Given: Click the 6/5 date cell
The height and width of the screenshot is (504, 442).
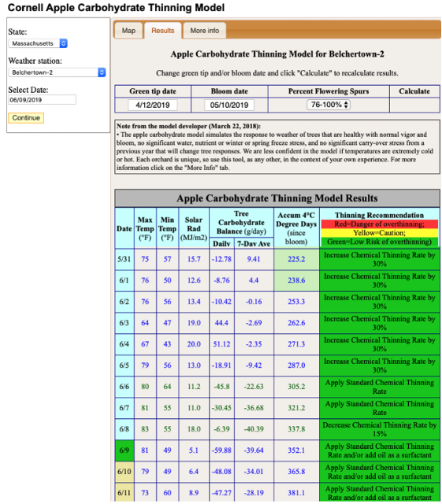Looking at the screenshot, I should tap(124, 365).
